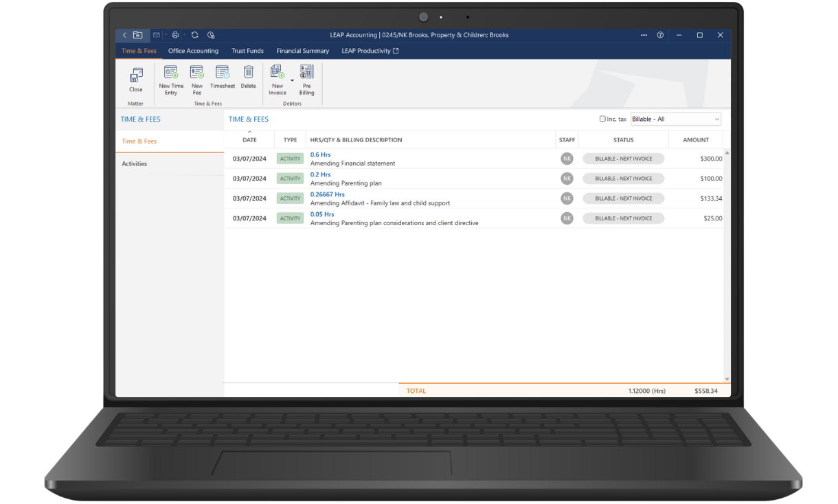This screenshot has height=504, width=838.
Task: Open the Trust Funds tab
Action: coord(247,51)
